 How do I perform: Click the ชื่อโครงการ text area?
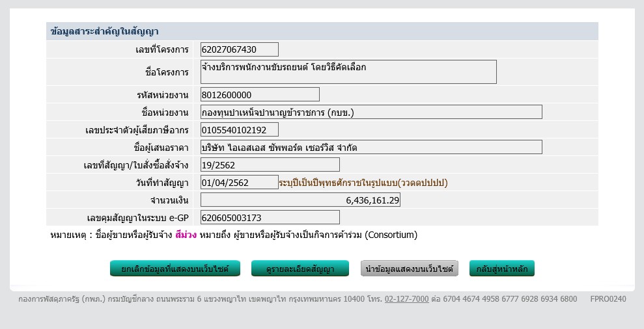(348, 72)
